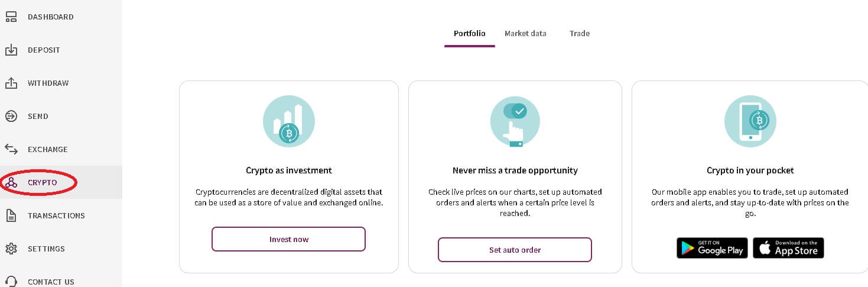Click the Settings gear icon
The image size is (868, 287).
[11, 249]
